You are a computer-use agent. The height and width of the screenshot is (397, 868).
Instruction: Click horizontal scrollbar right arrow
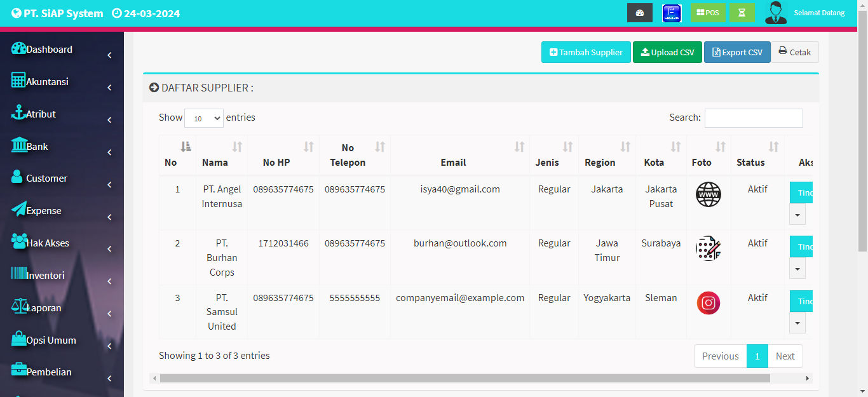coord(808,378)
